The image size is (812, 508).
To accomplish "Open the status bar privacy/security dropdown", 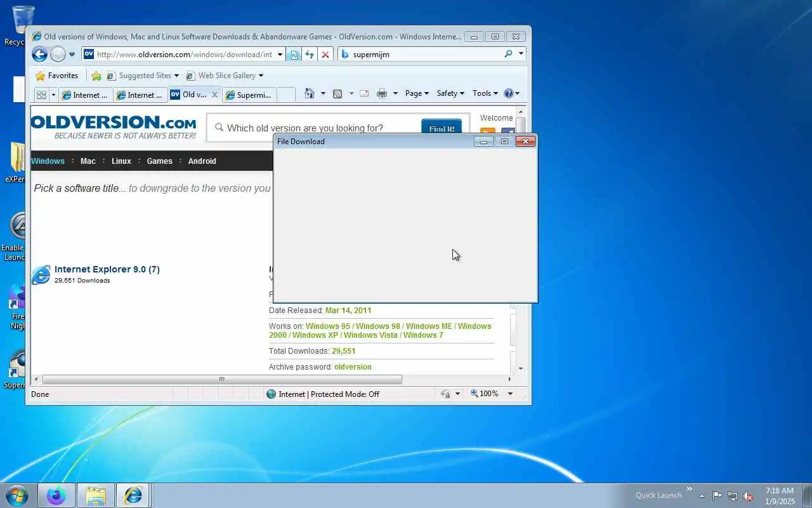I will pos(457,394).
